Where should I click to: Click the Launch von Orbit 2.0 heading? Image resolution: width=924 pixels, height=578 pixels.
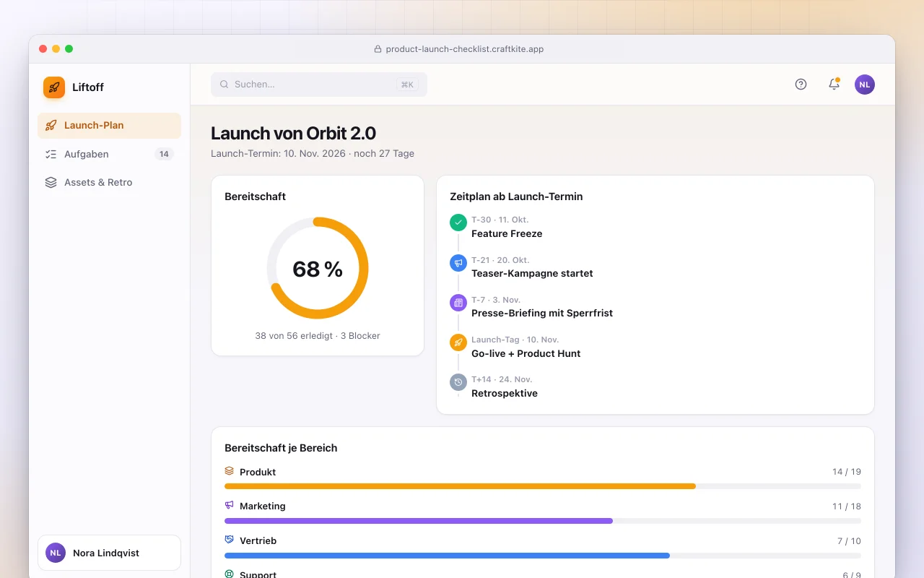click(293, 133)
